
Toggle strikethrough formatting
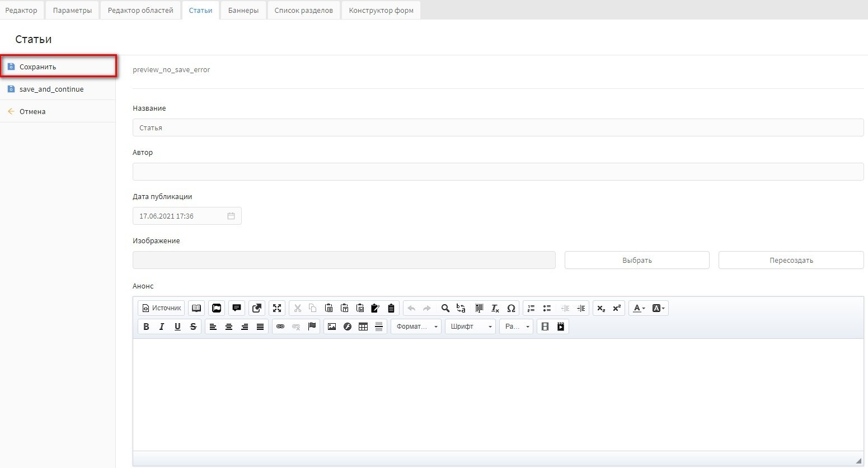193,327
